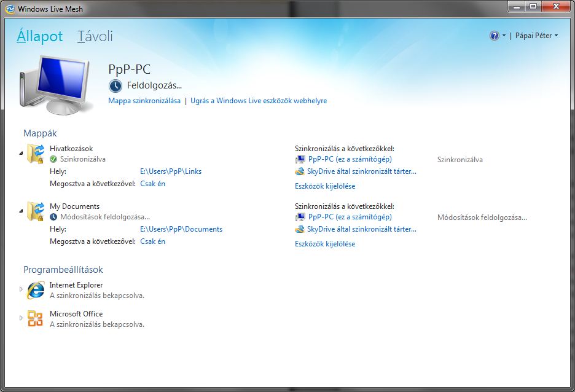Screen dimensions: 575x392
Task: Select the Internet Explorer label
Action: click(76, 285)
